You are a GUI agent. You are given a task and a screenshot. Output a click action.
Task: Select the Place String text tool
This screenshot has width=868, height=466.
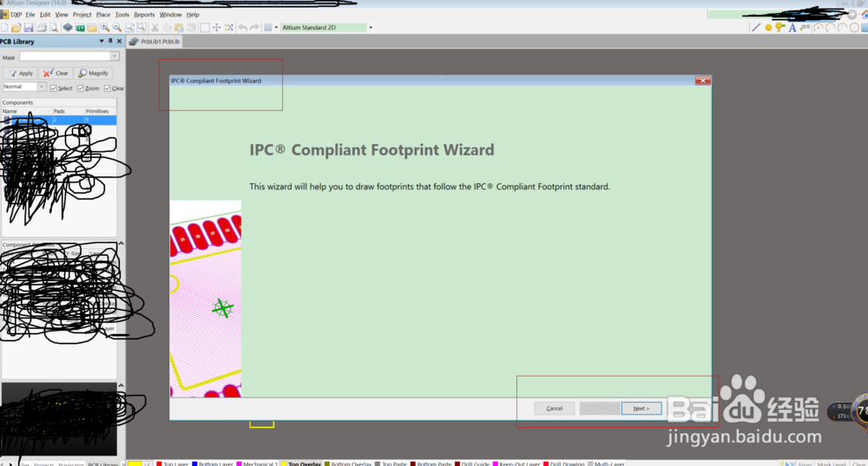tap(792, 28)
